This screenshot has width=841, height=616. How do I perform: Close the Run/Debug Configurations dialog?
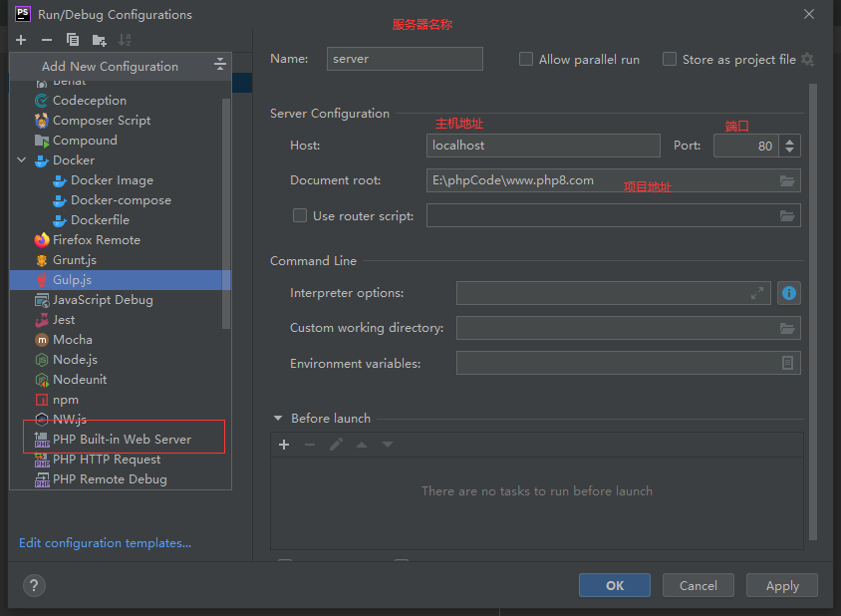(x=809, y=15)
